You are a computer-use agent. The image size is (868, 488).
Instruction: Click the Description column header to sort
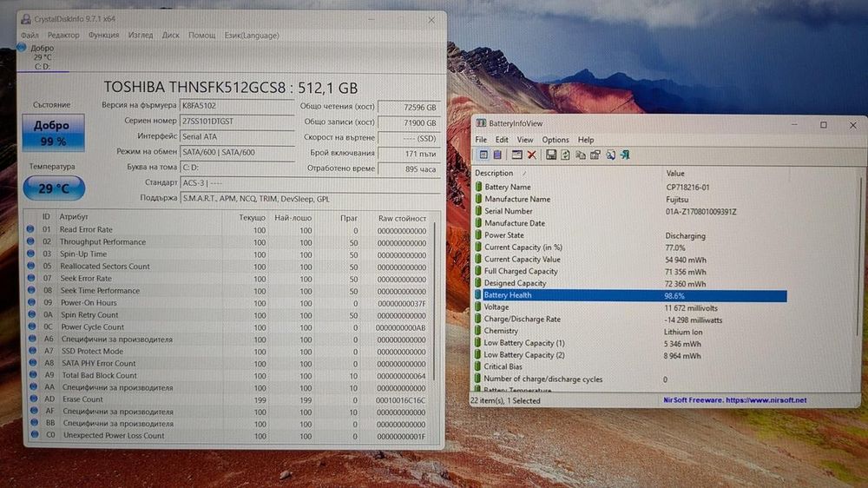[x=569, y=173]
